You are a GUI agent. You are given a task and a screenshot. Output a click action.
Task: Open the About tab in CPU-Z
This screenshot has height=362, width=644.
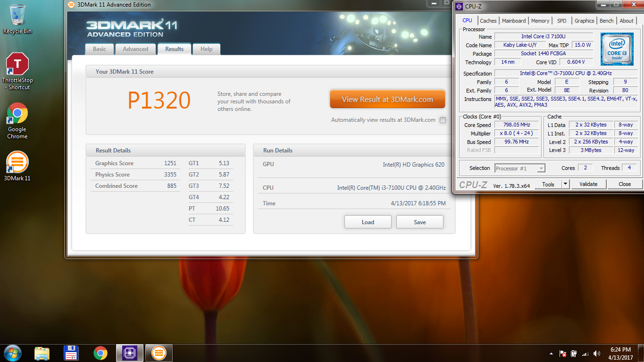627,21
